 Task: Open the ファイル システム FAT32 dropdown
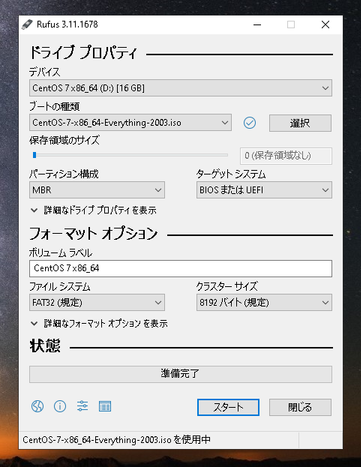[x=97, y=303]
